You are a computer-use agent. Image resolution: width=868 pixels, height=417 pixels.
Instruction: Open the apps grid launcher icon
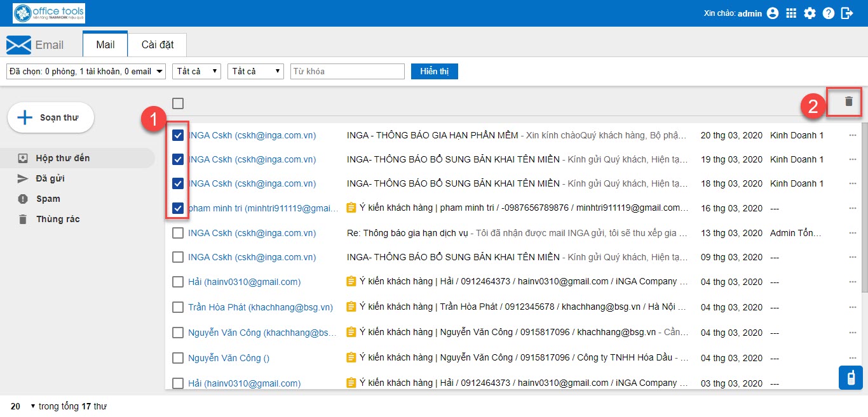(791, 13)
